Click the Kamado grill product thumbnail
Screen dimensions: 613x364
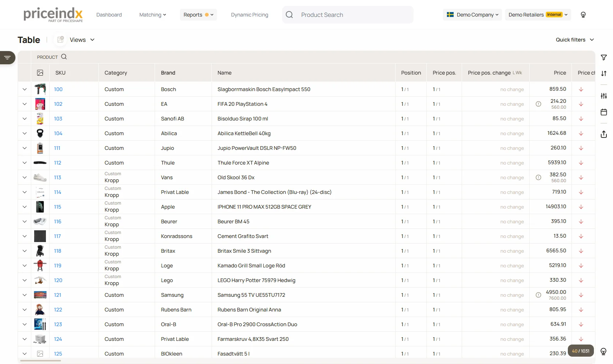(40, 266)
